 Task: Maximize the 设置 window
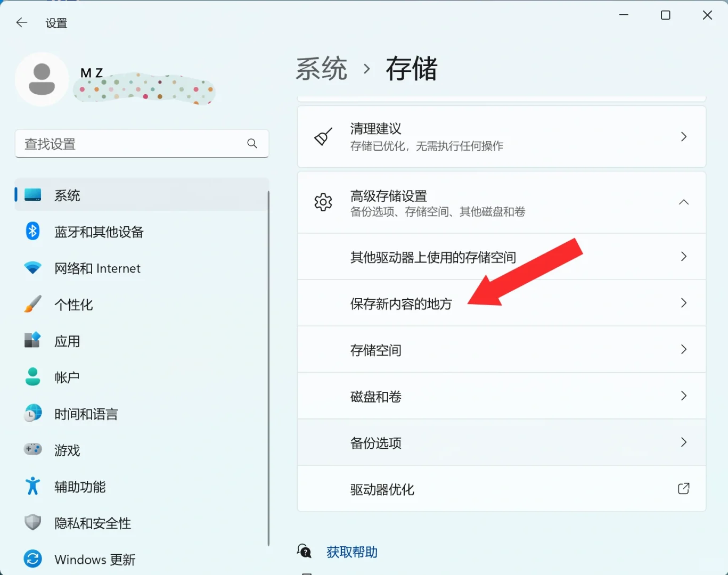point(666,15)
